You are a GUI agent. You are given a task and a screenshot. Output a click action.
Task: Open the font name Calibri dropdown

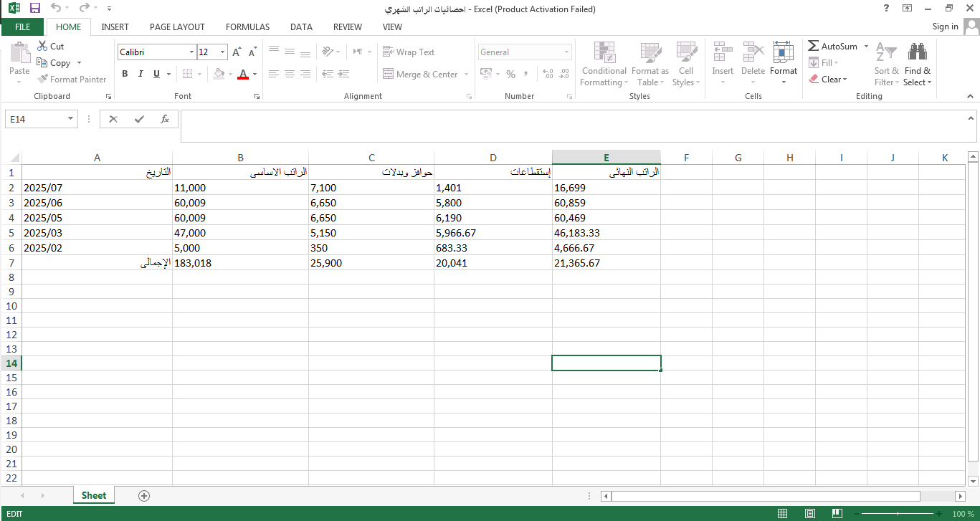coord(191,52)
